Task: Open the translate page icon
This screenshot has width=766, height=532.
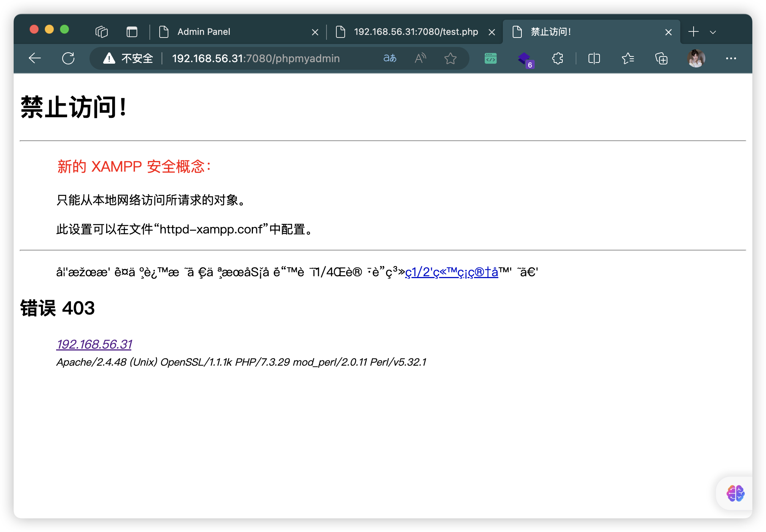Action: 390,58
